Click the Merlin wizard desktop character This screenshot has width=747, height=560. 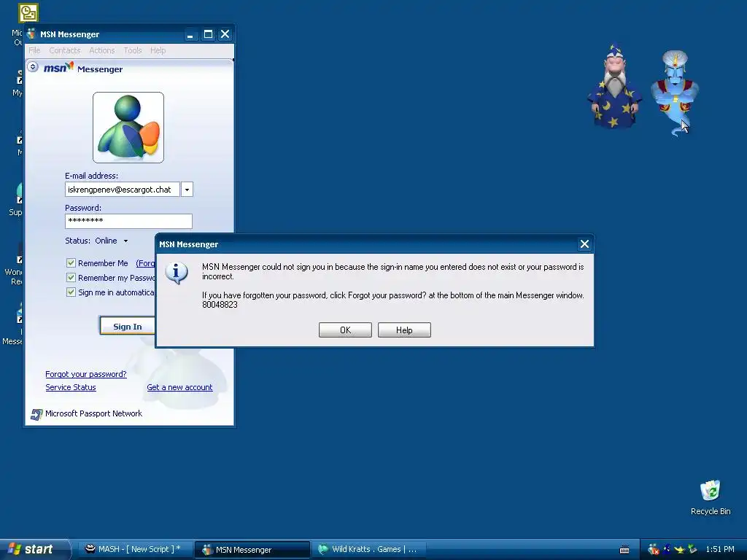pyautogui.click(x=614, y=86)
